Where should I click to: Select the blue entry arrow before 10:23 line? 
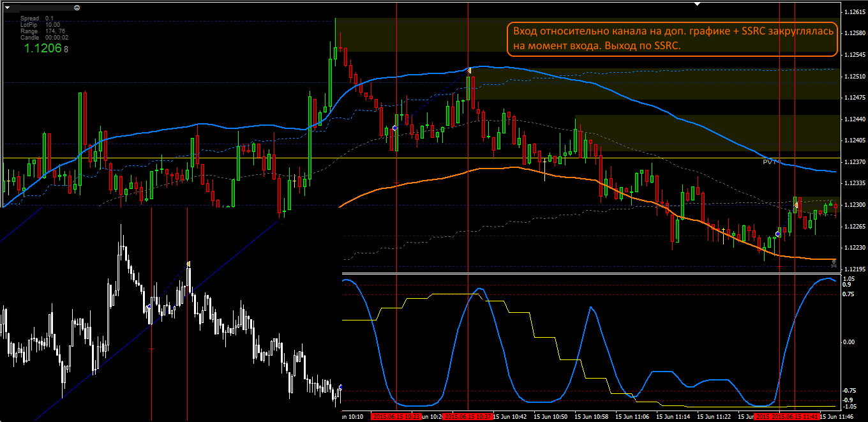point(394,128)
